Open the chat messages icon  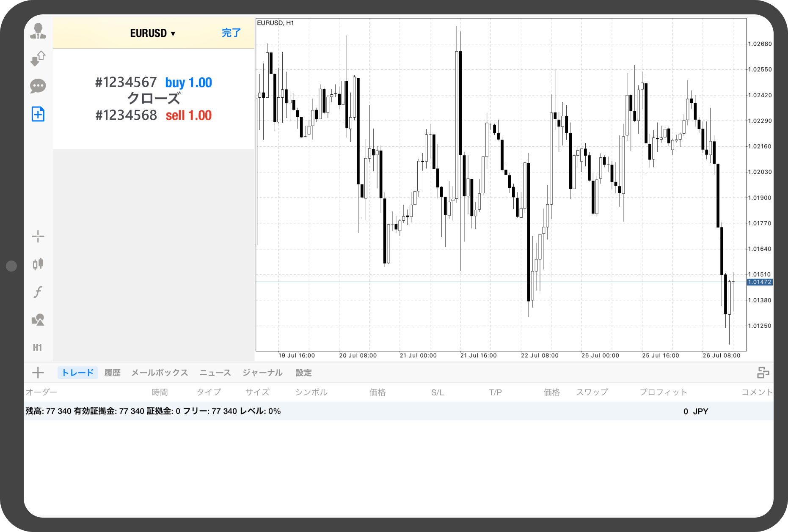tap(38, 86)
